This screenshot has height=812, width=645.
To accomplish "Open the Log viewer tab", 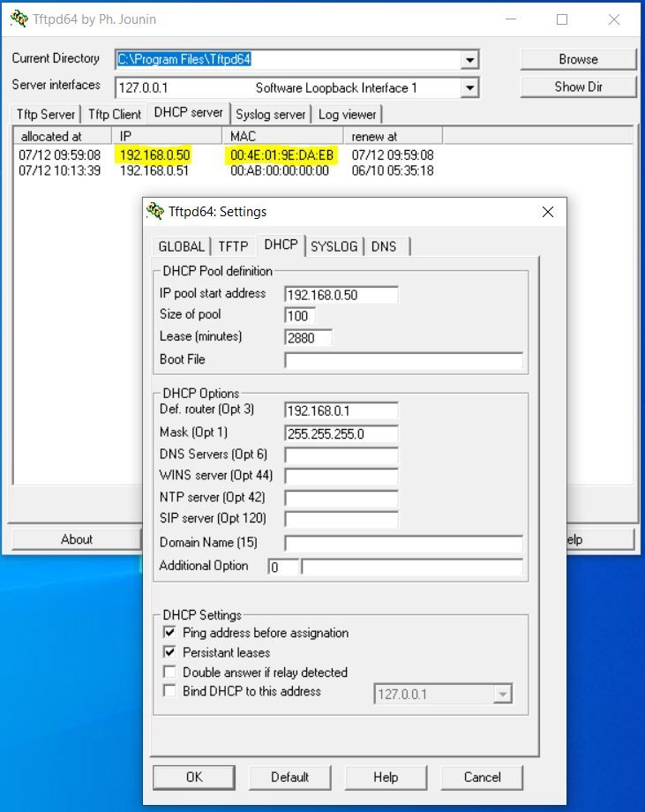I will point(348,114).
